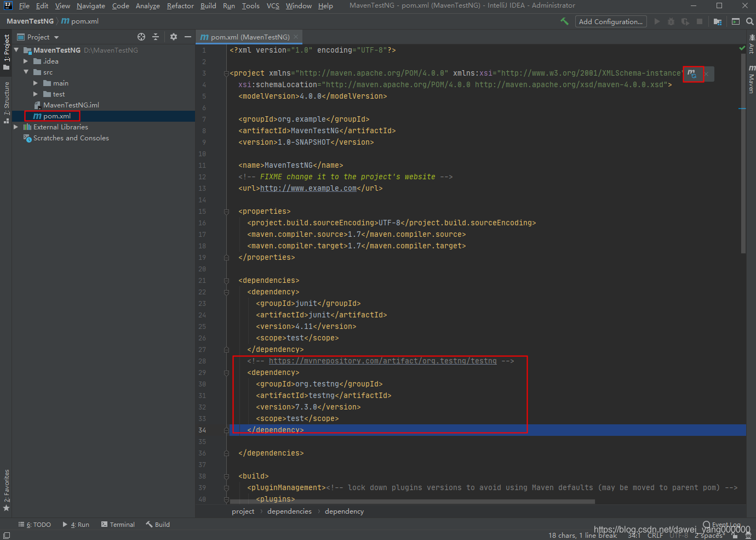Open the Build tool window
Viewport: 756px width, 540px height.
coord(158,525)
